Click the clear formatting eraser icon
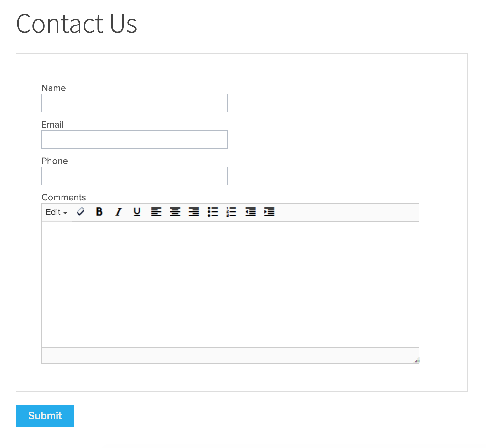This screenshot has width=486, height=448. [x=81, y=212]
